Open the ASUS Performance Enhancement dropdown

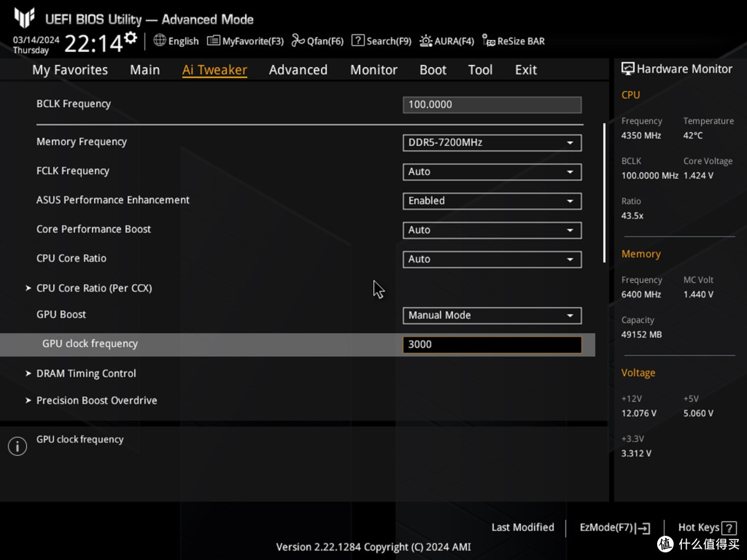click(x=492, y=200)
